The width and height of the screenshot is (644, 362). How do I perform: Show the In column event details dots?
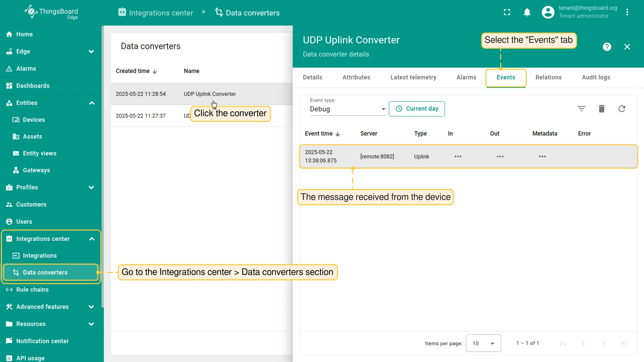coord(458,156)
